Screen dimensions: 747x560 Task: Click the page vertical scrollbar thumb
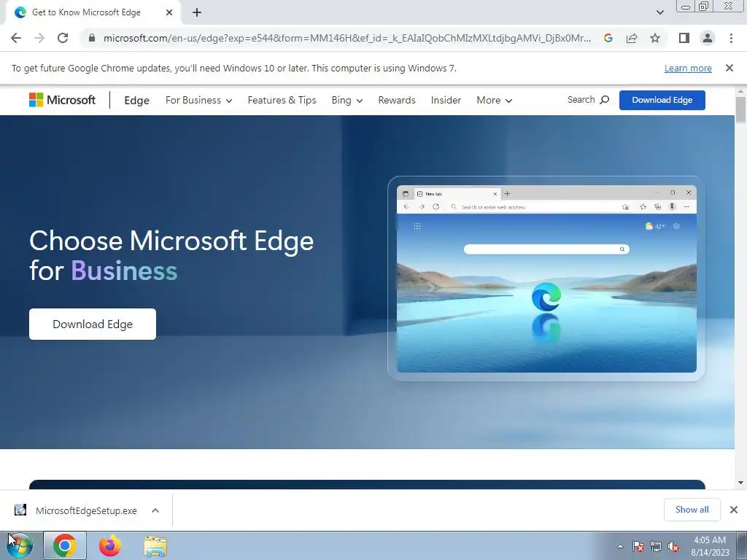click(x=740, y=109)
